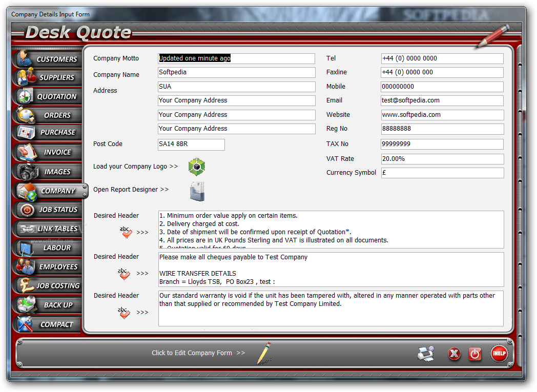Image resolution: width=537 pixels, height=392 pixels.
Task: Click the Reg No field 88888888
Action: click(442, 129)
